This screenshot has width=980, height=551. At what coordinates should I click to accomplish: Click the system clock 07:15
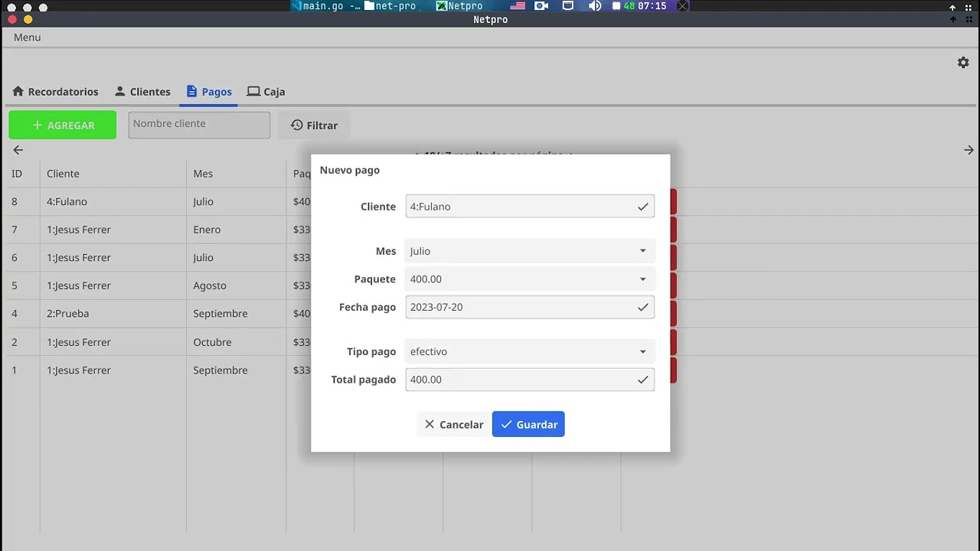tap(652, 6)
